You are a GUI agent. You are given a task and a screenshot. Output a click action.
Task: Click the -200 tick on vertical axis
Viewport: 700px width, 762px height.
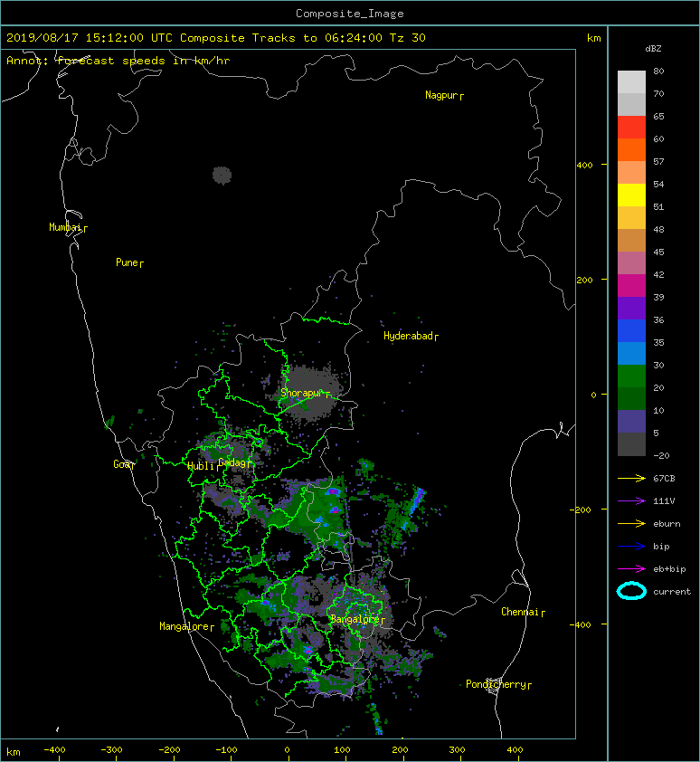pyautogui.click(x=581, y=510)
